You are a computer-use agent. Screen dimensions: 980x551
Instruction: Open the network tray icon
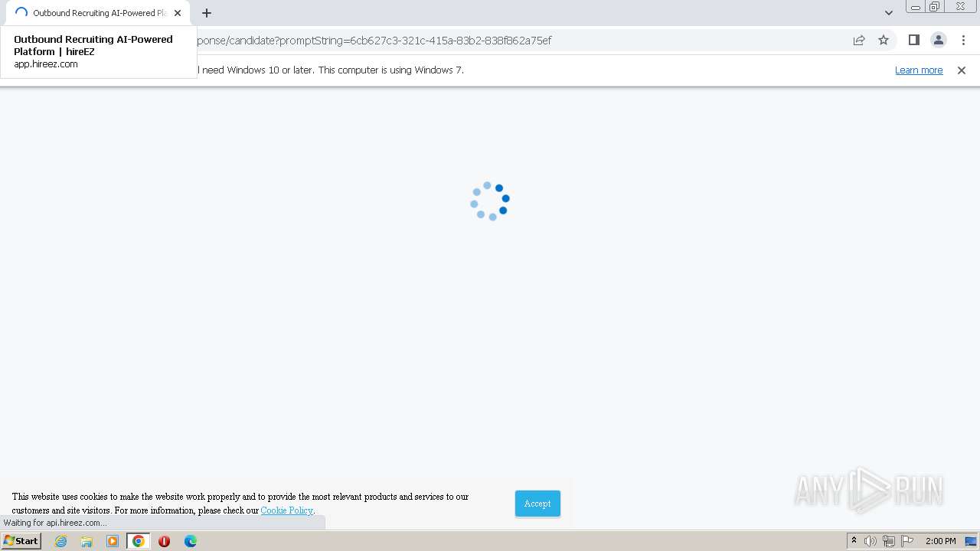(889, 541)
